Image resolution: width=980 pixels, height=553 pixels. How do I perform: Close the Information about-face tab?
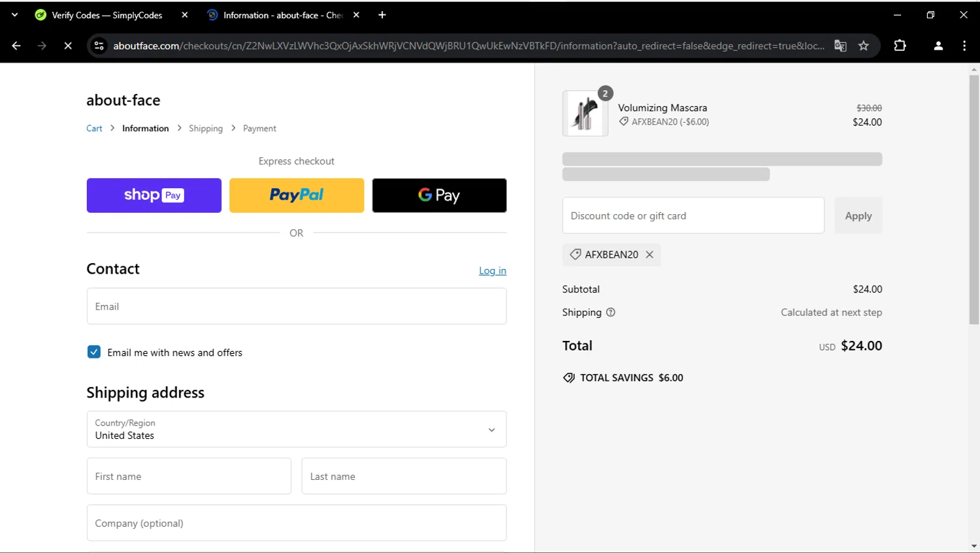(356, 15)
